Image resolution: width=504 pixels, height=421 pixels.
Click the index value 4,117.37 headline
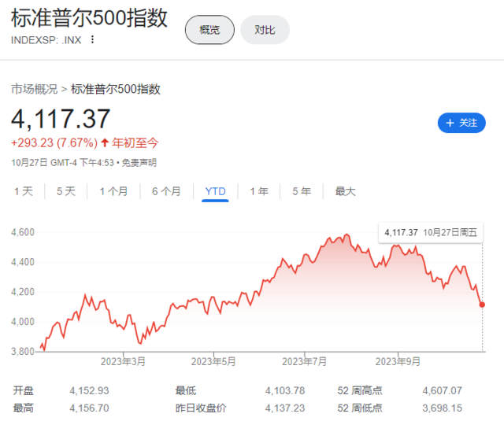click(61, 119)
